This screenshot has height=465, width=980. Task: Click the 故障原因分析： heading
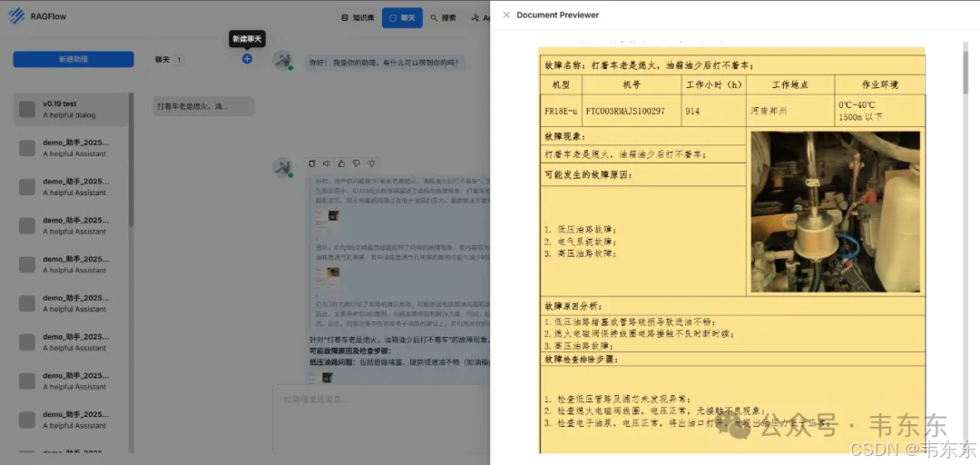573,306
